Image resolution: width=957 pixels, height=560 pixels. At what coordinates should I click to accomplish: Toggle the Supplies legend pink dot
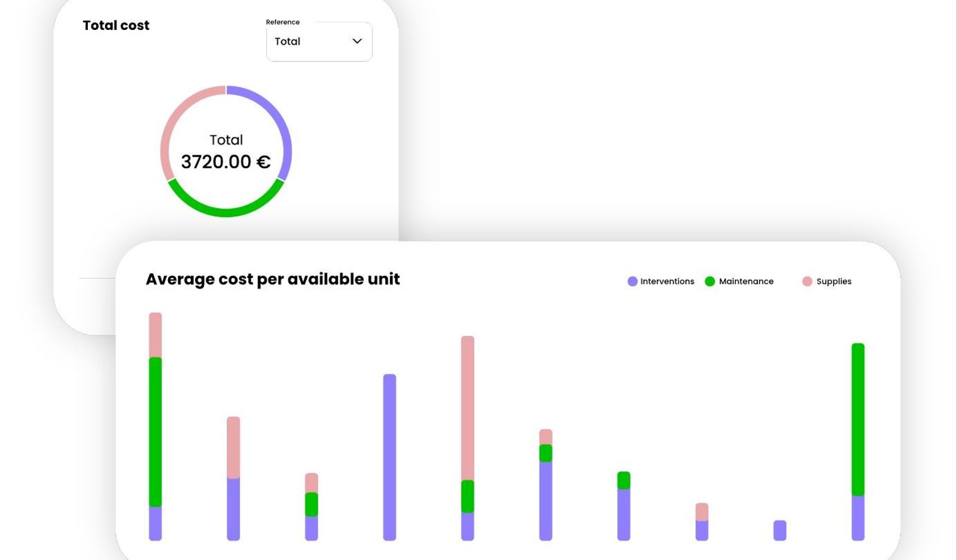(x=807, y=281)
